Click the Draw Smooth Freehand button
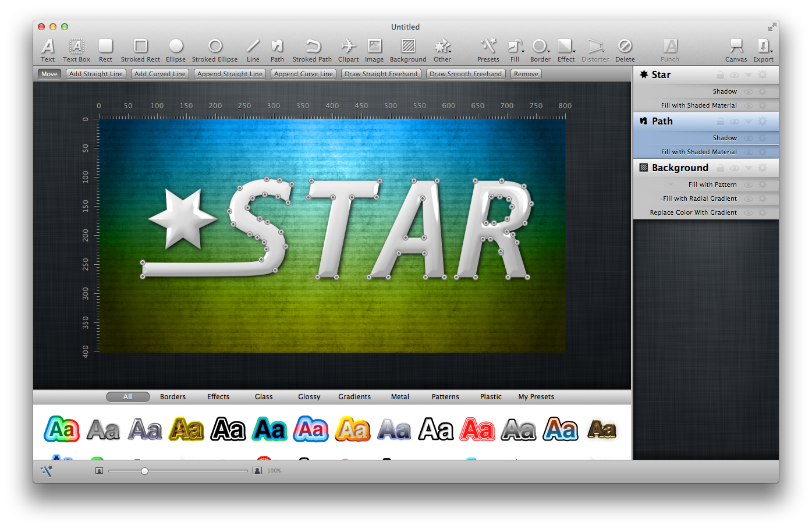Viewport: 812px width, 529px height. pos(466,74)
